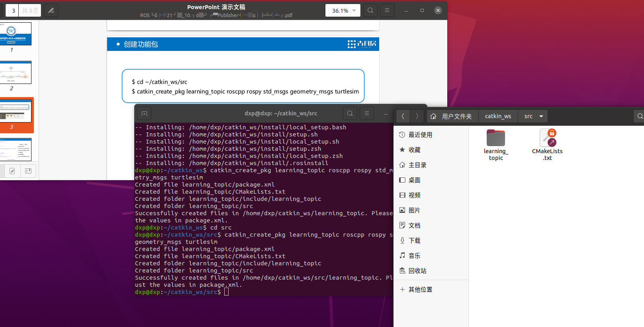Minimize the terminal window
The width and height of the screenshot is (644, 327).
click(x=386, y=114)
